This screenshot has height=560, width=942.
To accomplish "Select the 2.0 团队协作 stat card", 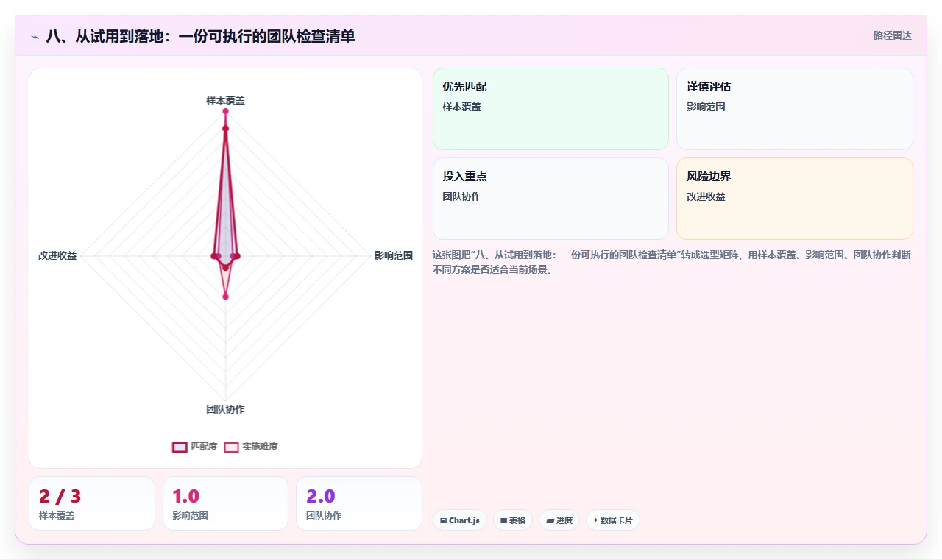I will pyautogui.click(x=359, y=503).
